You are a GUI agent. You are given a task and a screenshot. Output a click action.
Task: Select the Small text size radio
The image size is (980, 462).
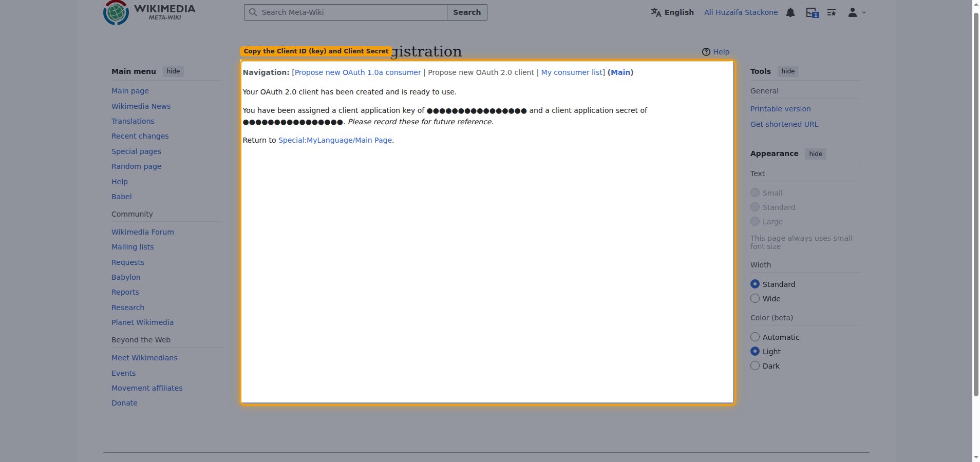click(755, 192)
